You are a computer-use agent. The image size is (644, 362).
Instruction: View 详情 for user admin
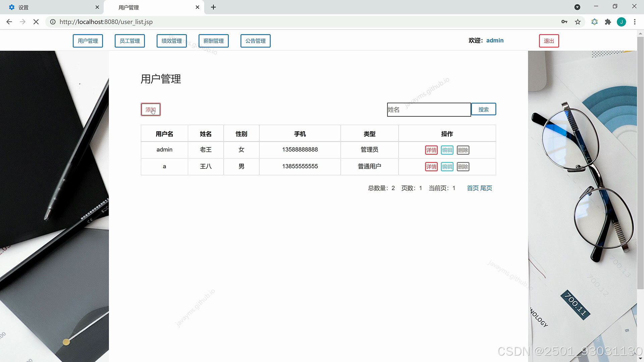pos(431,150)
